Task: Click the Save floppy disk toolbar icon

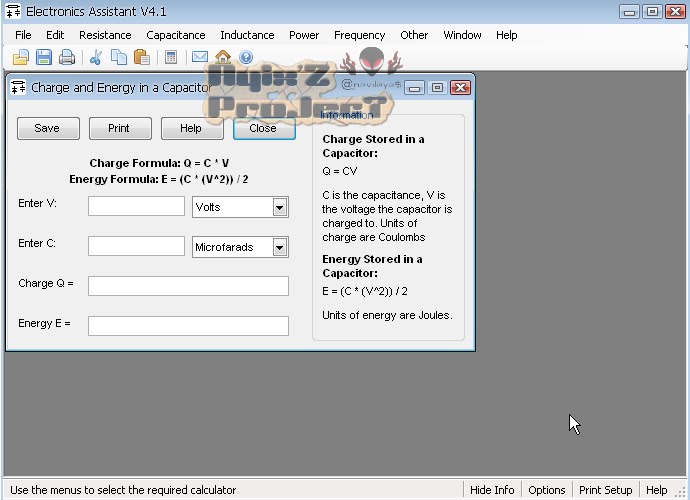Action: (44, 57)
